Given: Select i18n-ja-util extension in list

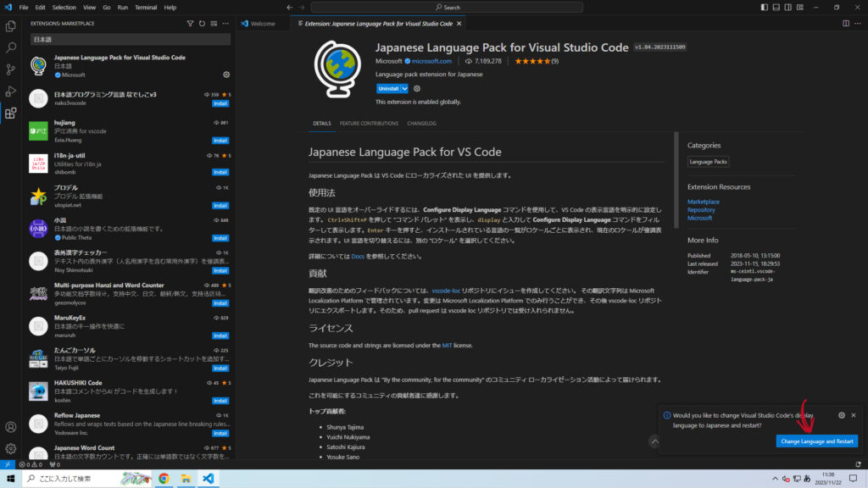Looking at the screenshot, I should tap(130, 164).
